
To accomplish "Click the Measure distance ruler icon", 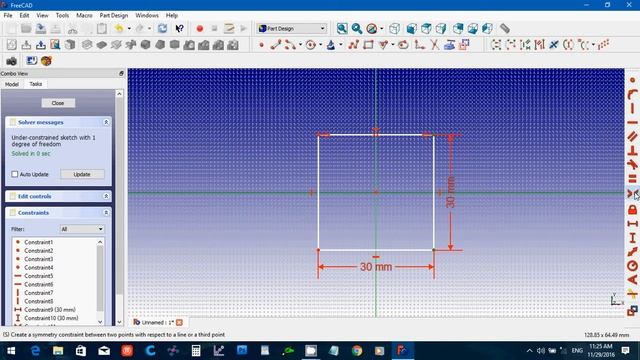I will click(x=505, y=29).
